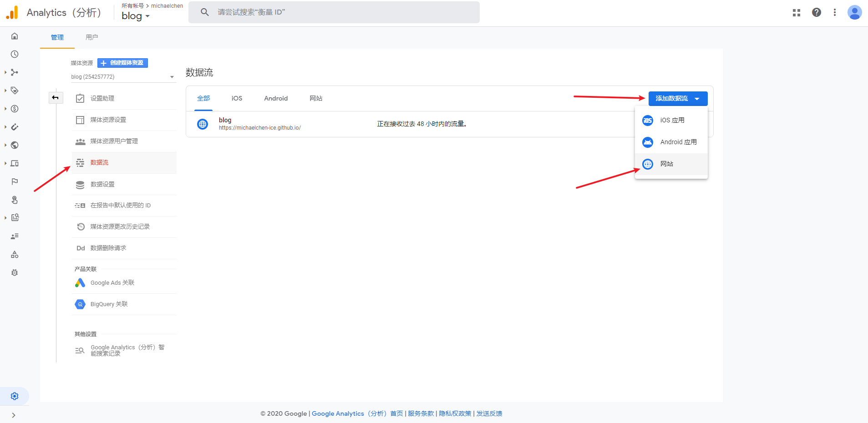Open 数据设置 menu item
Image resolution: width=868 pixels, height=423 pixels.
(x=124, y=184)
